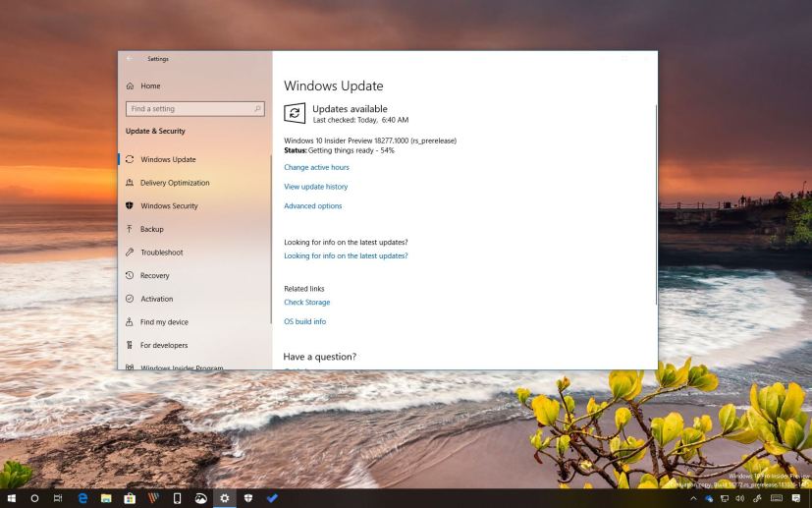Open the touch keyboard tray icon
The height and width of the screenshot is (508, 812).
(777, 499)
